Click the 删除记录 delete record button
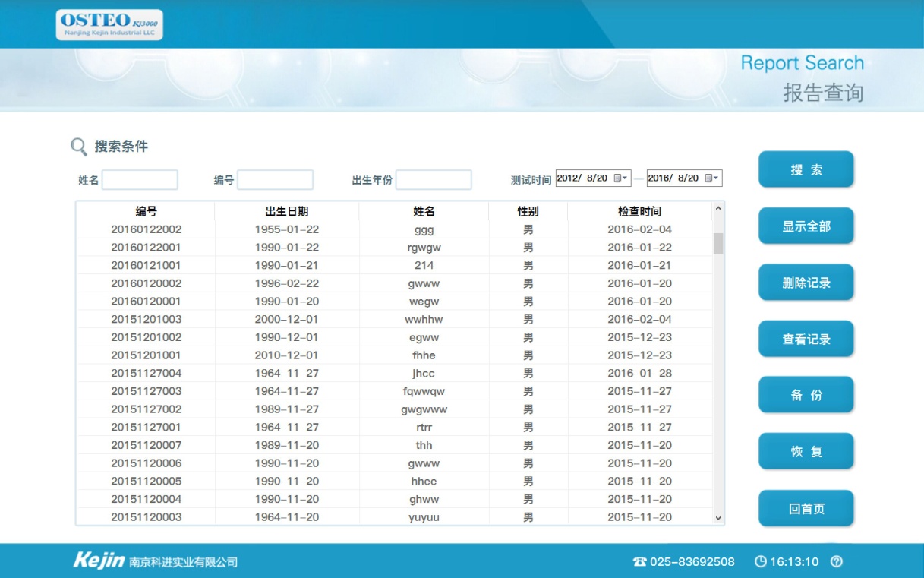Screen dimensions: 924x578 coord(806,283)
